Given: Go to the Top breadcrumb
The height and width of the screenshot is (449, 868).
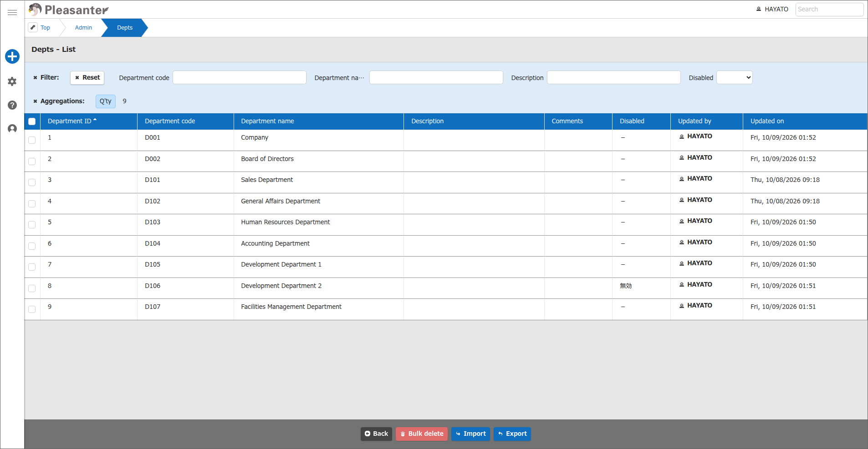Looking at the screenshot, I should point(45,28).
